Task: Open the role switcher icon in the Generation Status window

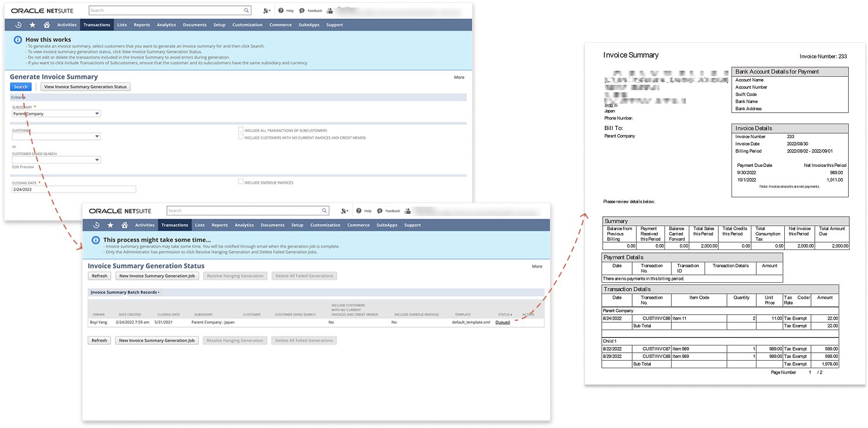Action: [x=344, y=211]
